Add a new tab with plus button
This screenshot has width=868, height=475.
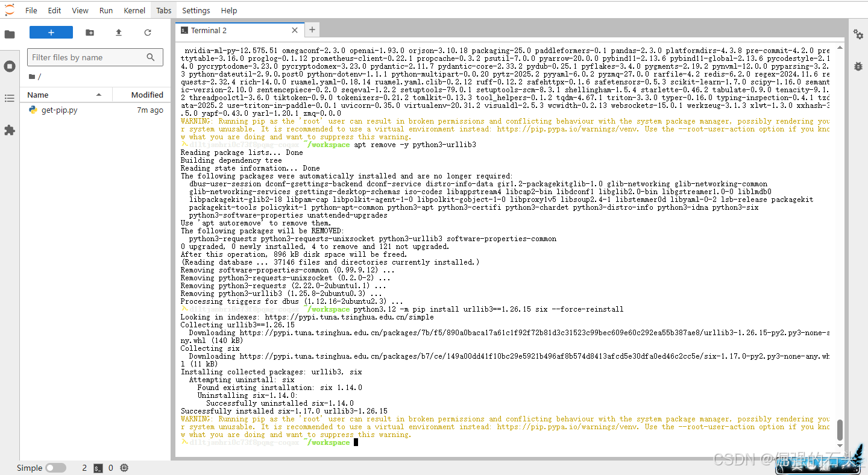[x=312, y=30]
